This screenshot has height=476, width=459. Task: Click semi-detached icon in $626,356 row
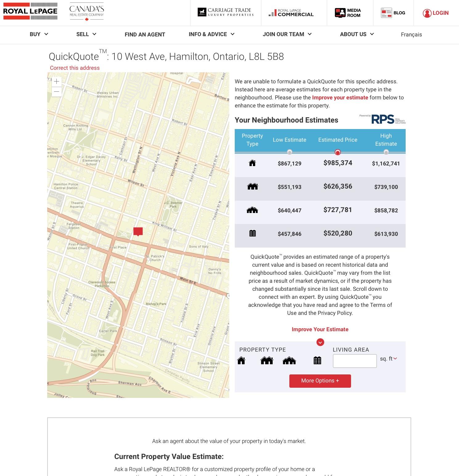pyautogui.click(x=252, y=186)
